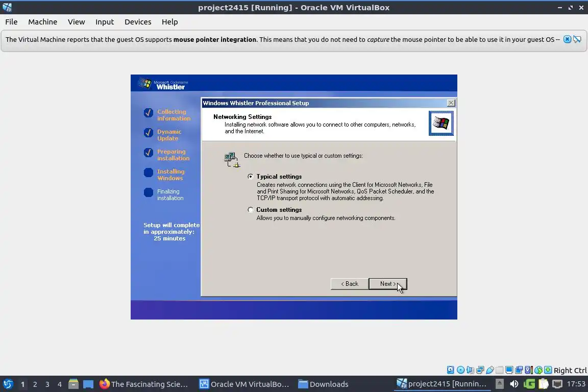
Task: Click the keyboard capture indicator icon
Action: [548, 370]
